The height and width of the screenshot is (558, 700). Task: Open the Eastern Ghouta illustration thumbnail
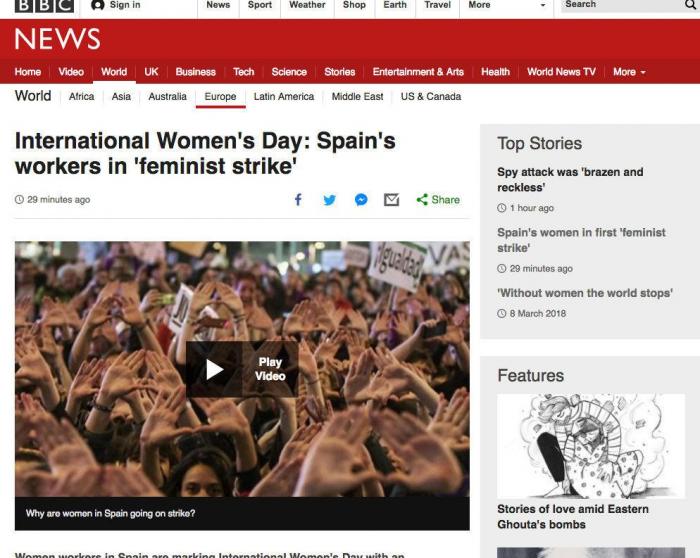(x=579, y=446)
